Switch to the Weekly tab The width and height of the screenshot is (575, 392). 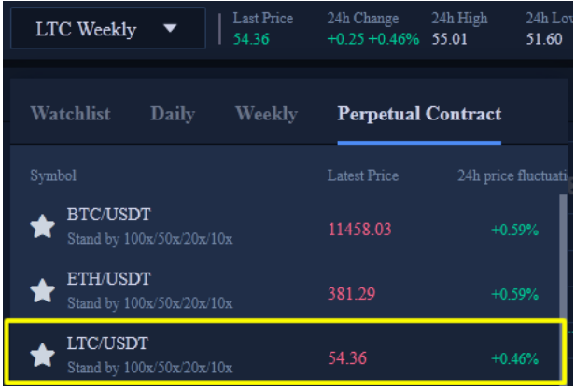click(x=267, y=114)
